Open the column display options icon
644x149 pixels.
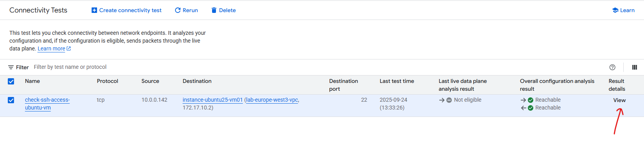(x=635, y=67)
